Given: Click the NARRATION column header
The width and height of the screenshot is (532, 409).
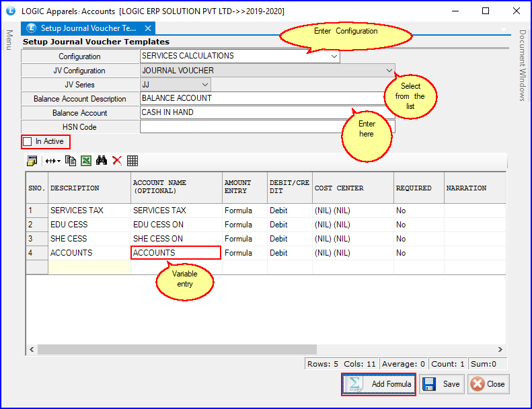Looking at the screenshot, I should point(475,188).
